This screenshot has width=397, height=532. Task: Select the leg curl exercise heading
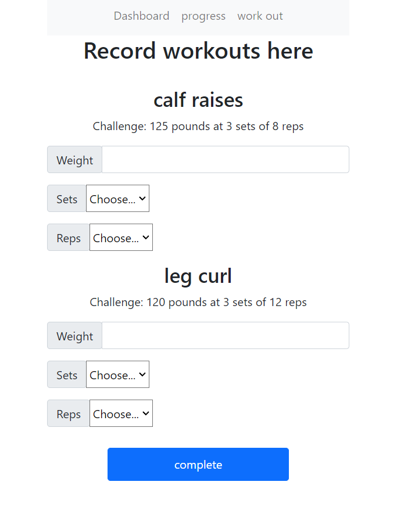point(198,276)
